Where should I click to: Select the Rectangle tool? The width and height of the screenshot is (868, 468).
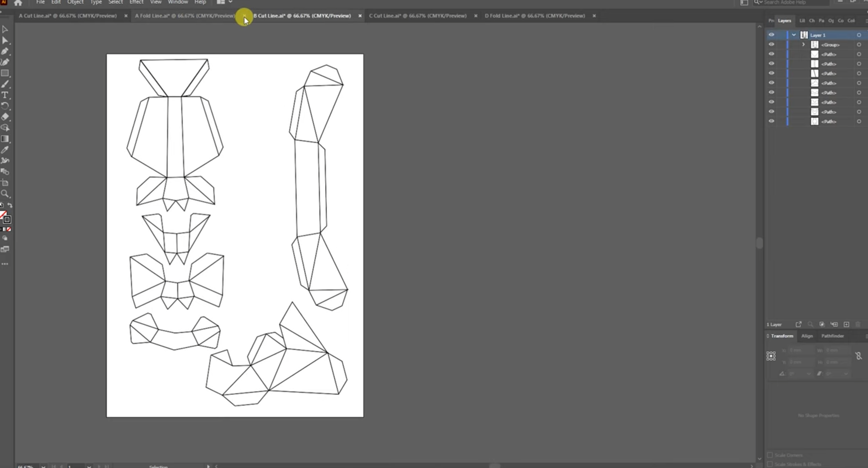tap(5, 73)
